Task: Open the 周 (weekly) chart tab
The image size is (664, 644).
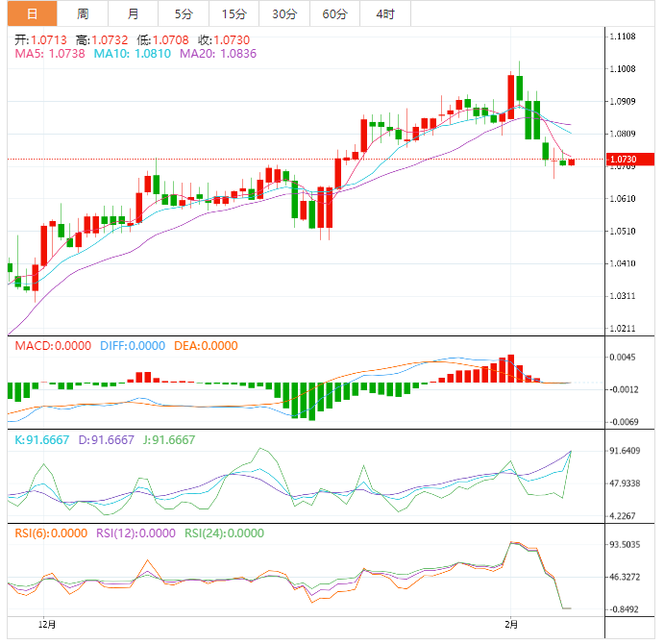Action: [83, 13]
